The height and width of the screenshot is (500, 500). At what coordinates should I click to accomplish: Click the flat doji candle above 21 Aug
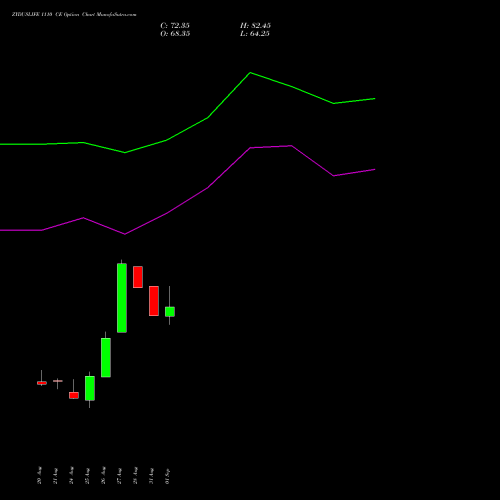(x=58, y=381)
